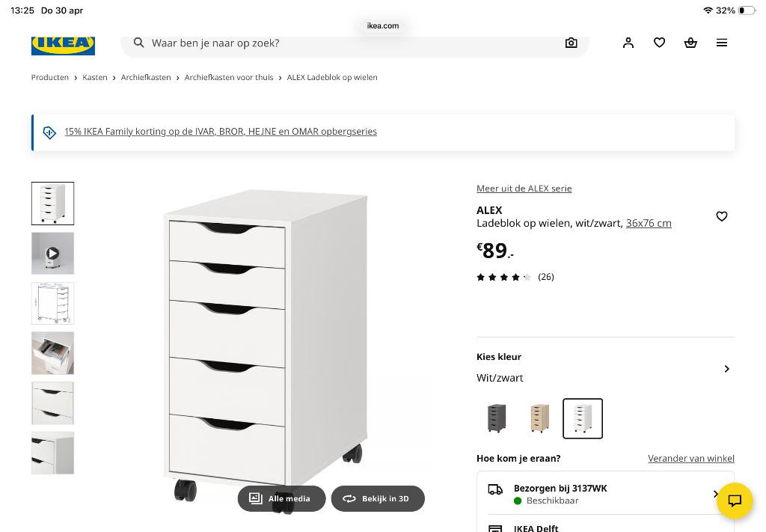Open the hamburger menu icon
This screenshot has height=532, width=766.
tap(722, 43)
